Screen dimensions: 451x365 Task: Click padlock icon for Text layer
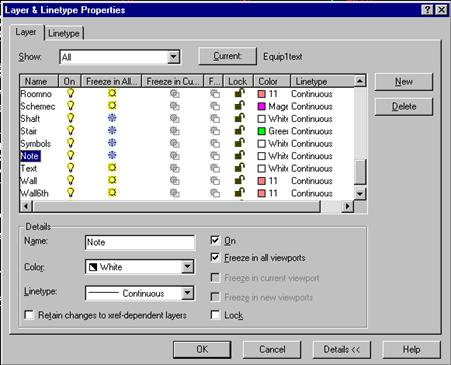click(x=239, y=168)
